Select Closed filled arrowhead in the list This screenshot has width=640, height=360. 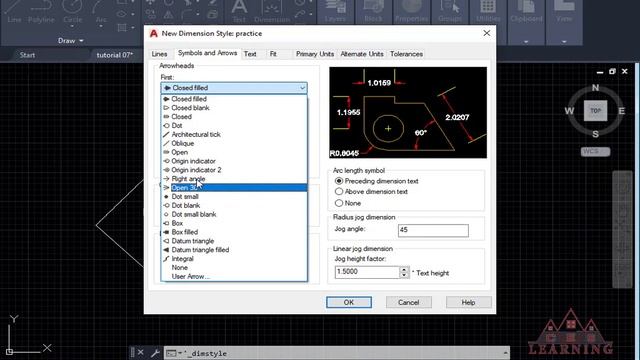click(234, 99)
